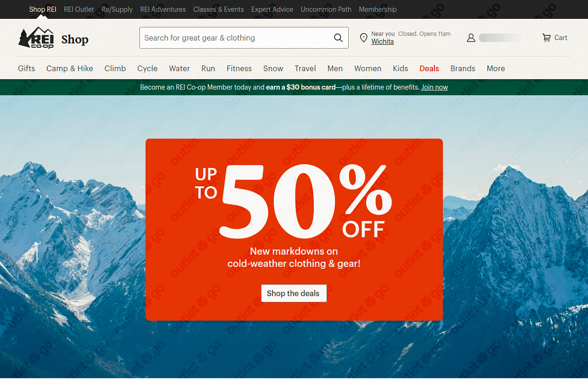Click the Shop the deals button
This screenshot has height=381, width=588.
[x=293, y=293]
